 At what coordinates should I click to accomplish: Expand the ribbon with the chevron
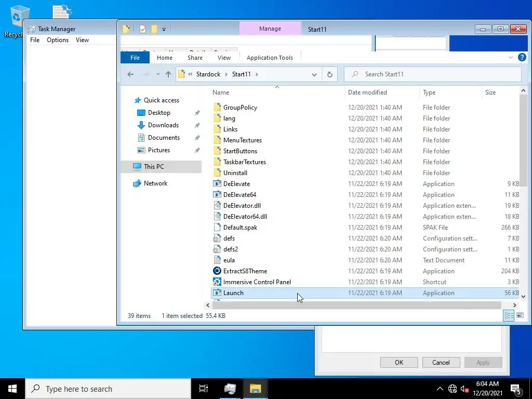(510, 57)
